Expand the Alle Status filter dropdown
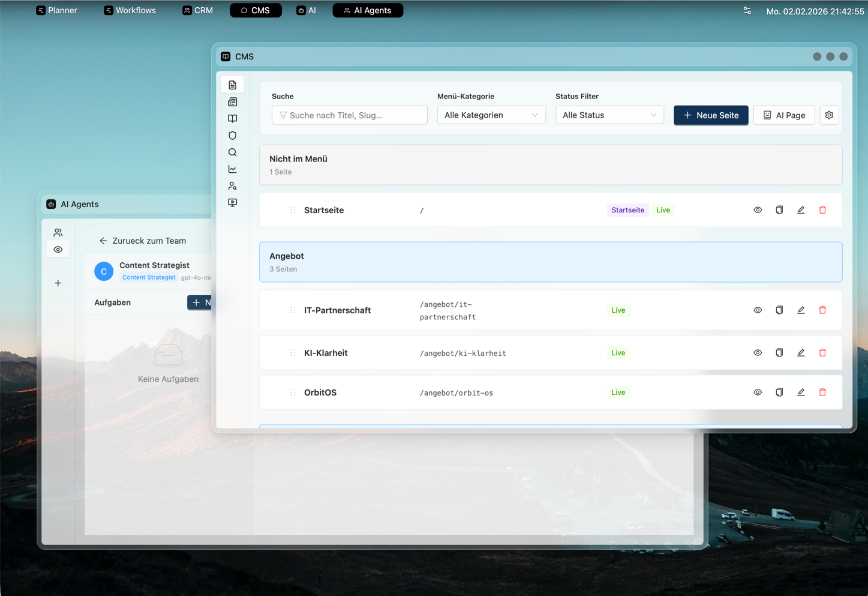Image resolution: width=868 pixels, height=596 pixels. (609, 115)
